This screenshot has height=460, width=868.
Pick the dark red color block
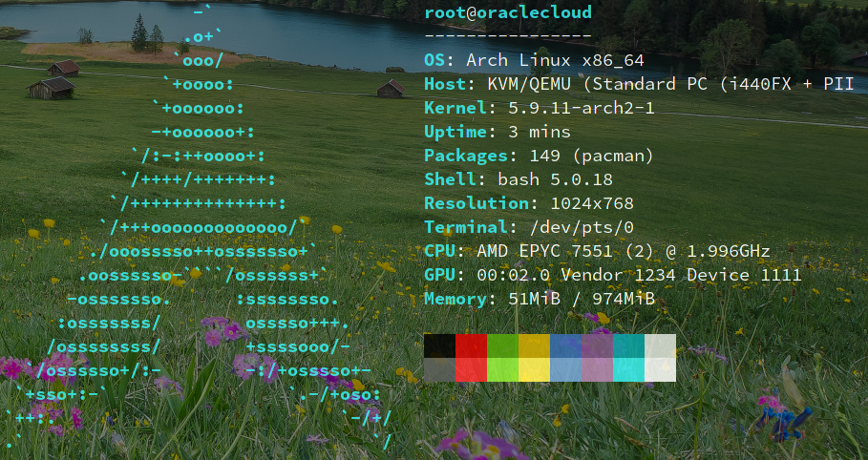[471, 345]
